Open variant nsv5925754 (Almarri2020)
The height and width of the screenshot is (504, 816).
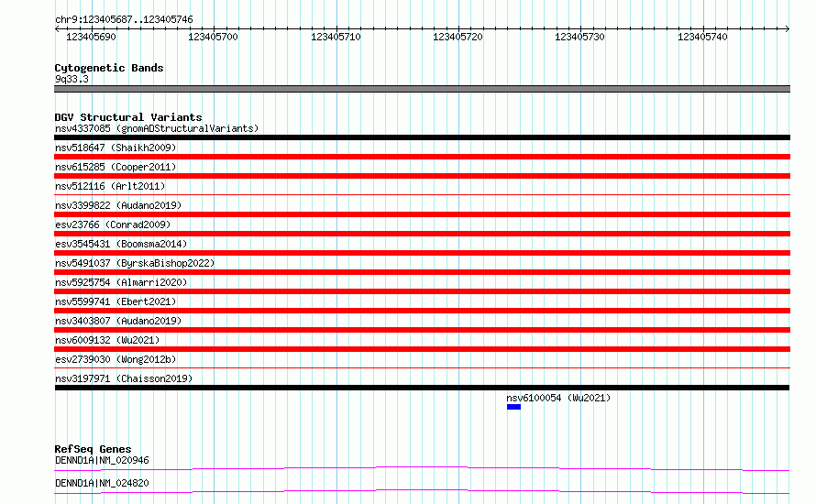pyautogui.click(x=121, y=282)
